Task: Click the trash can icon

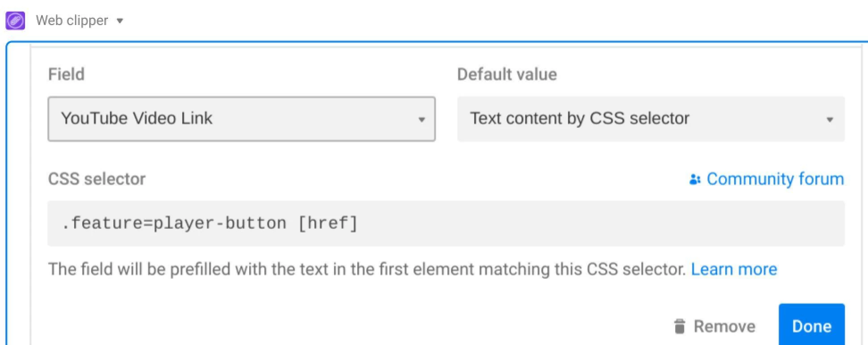Action: 680,326
